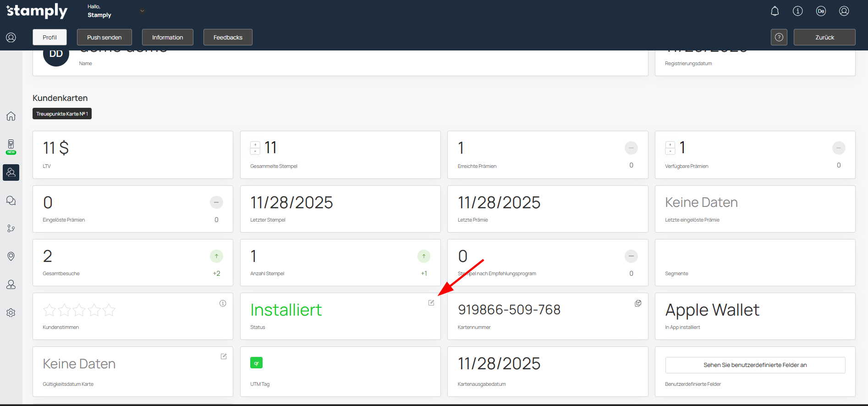Open the Information tab
This screenshot has width=868, height=406.
tap(167, 37)
